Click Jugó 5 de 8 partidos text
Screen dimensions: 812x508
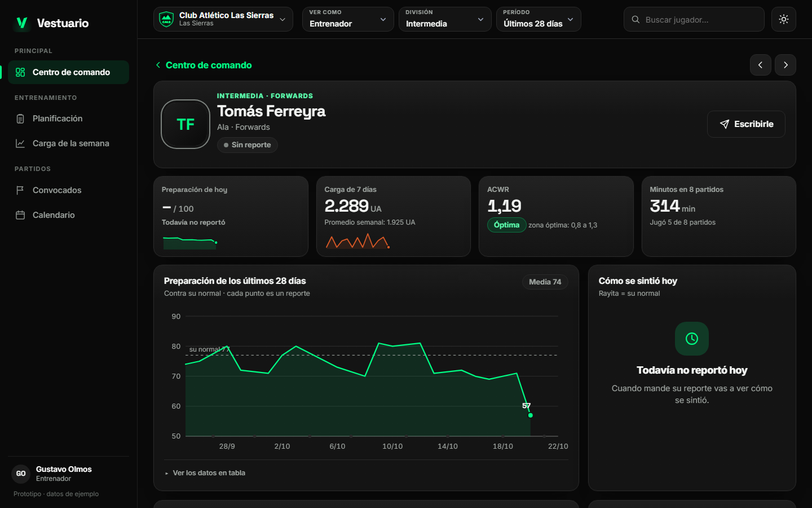click(x=682, y=222)
